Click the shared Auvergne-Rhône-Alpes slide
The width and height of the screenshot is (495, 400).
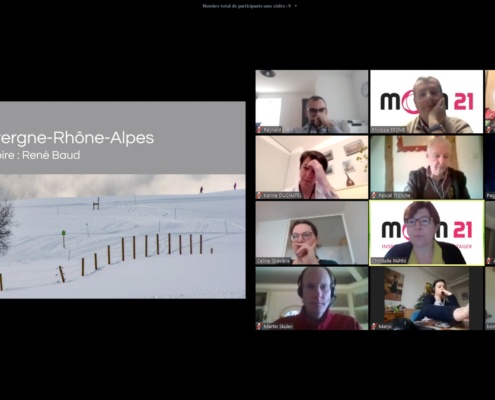[123, 200]
